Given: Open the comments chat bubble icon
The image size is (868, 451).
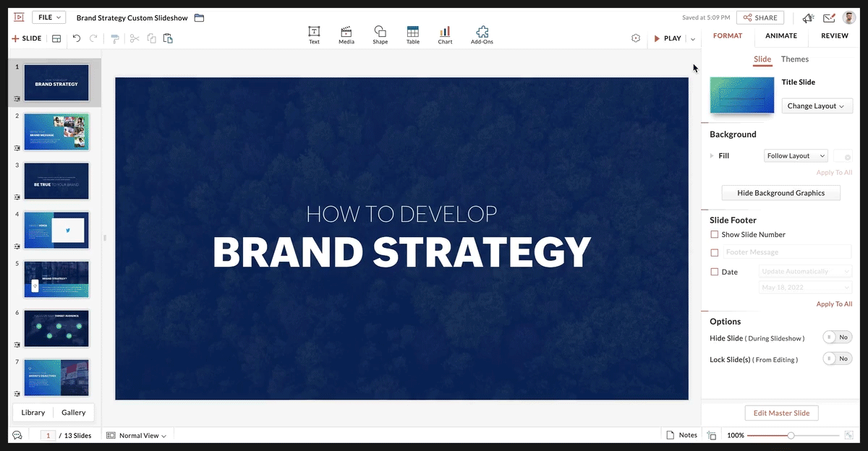Looking at the screenshot, I should [x=17, y=435].
